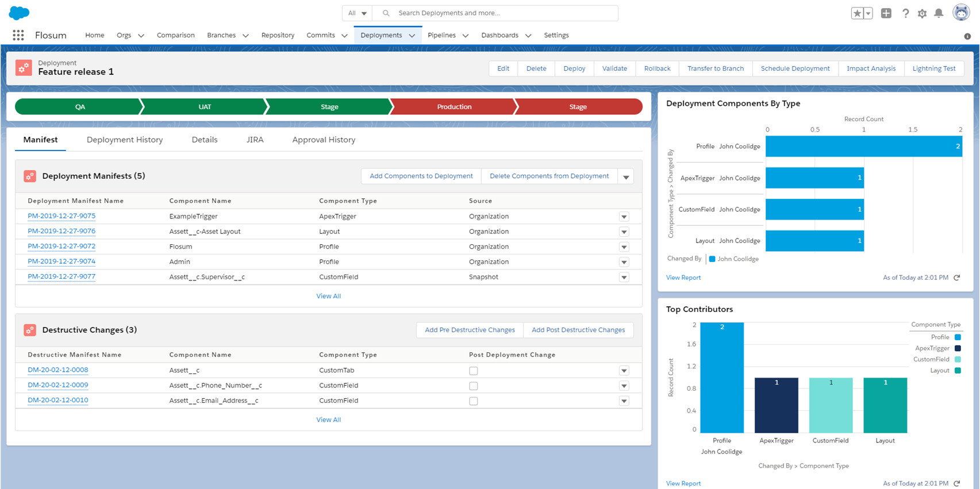Click the Profile legend color swatch

[x=958, y=337]
